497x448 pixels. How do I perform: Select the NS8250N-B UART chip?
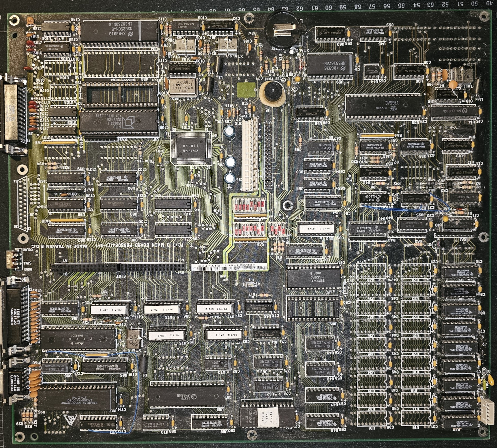pos(119,31)
